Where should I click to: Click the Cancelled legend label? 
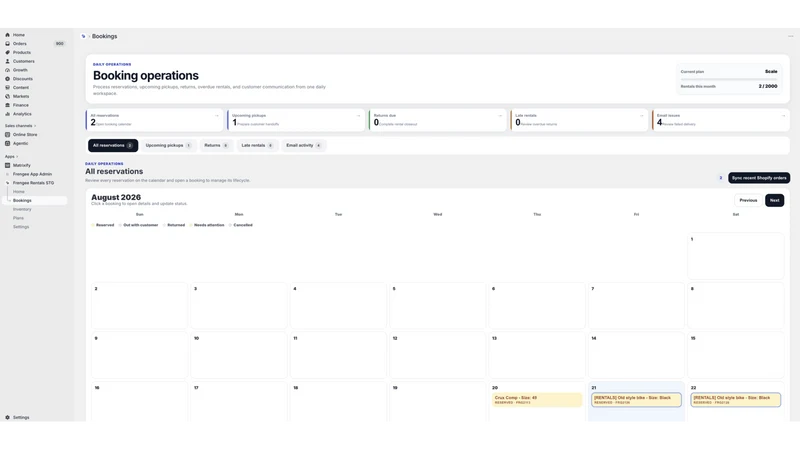[243, 225]
